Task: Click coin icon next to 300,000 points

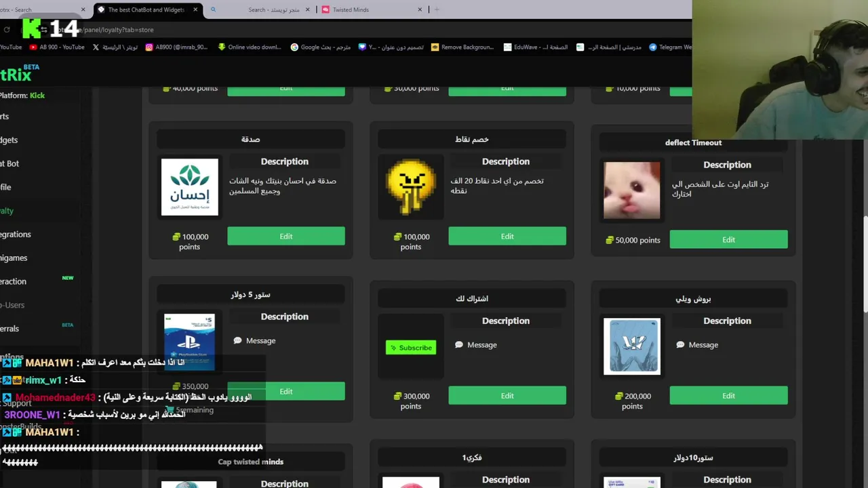Action: click(397, 396)
